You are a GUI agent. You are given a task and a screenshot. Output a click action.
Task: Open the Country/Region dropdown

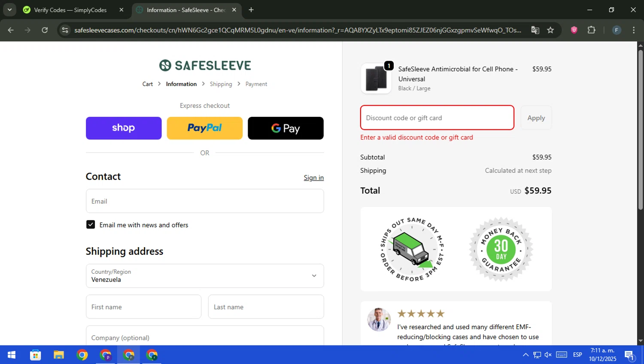coord(205,276)
